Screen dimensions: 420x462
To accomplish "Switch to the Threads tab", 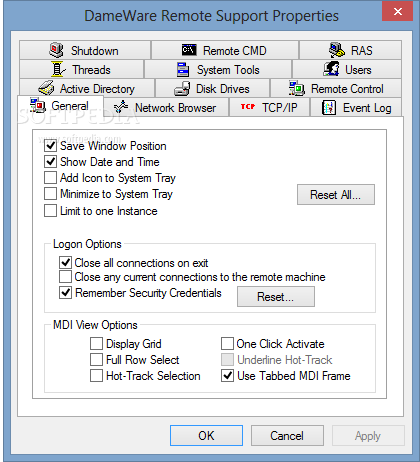I will point(82,69).
